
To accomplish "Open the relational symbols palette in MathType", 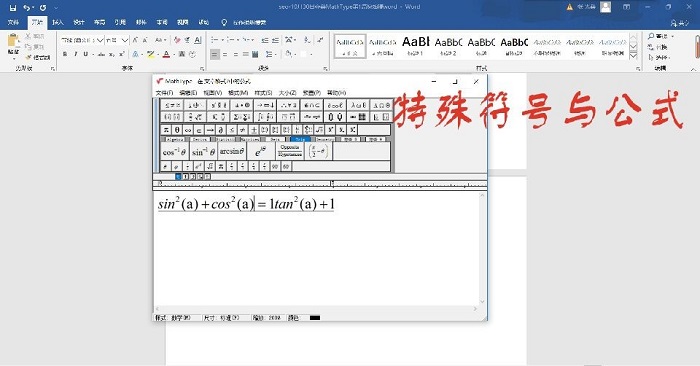I will click(x=172, y=105).
